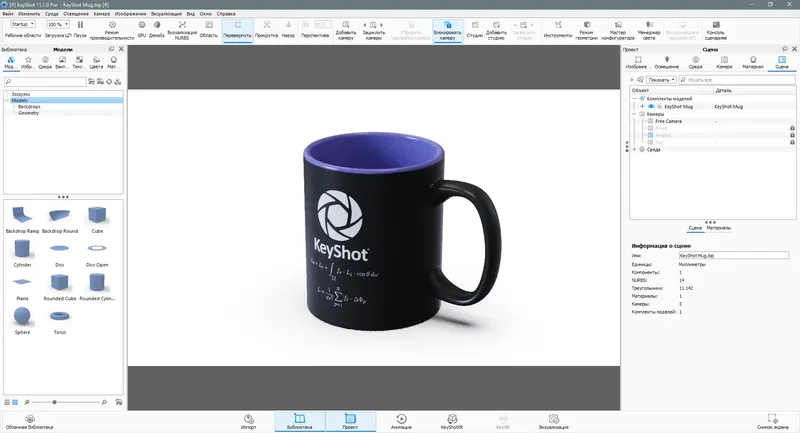Viewport: 800px width, 433px height.
Task: Click the scene tree search field
Action: 736,80
